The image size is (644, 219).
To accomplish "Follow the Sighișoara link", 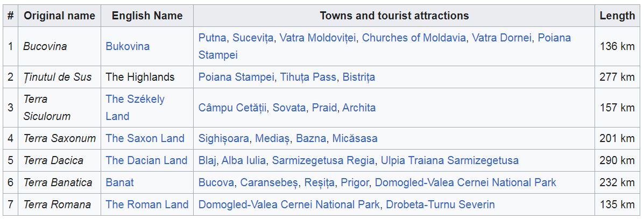I will (x=223, y=138).
